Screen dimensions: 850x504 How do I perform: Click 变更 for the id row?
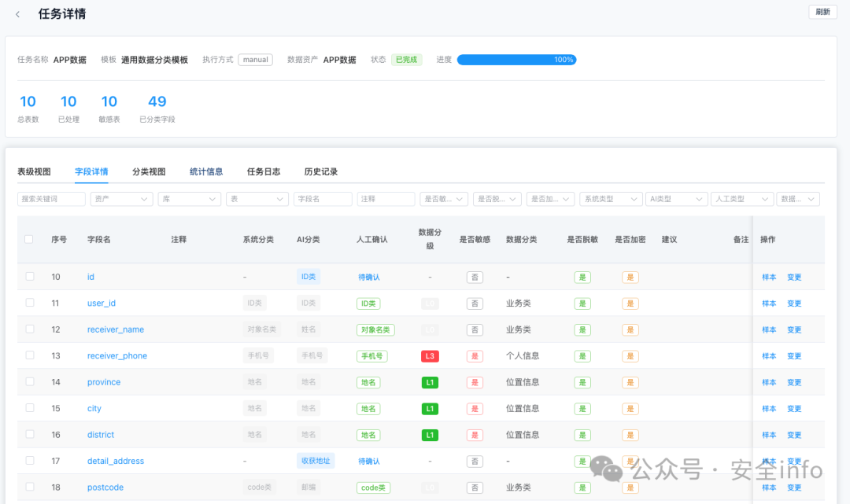point(794,278)
